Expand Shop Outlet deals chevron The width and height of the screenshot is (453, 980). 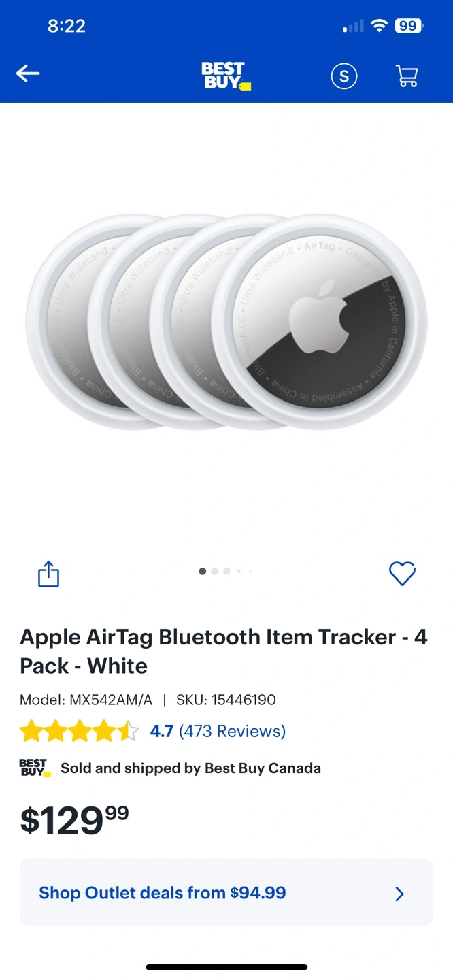[x=400, y=894]
